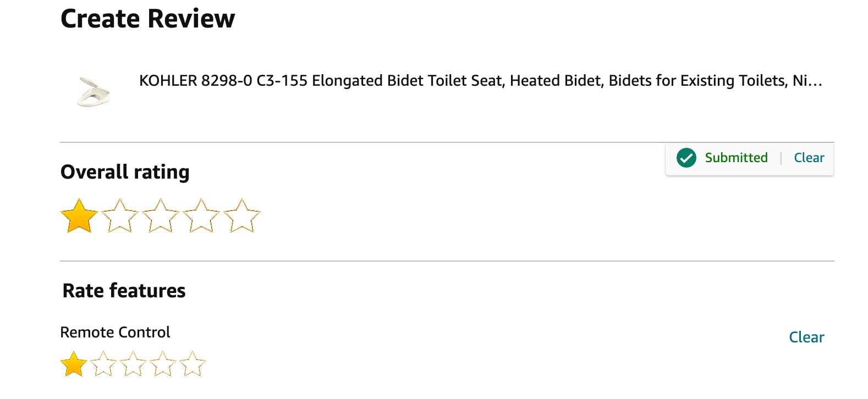The height and width of the screenshot is (399, 868).
Task: Click the Remote Control feature label
Action: tap(115, 332)
